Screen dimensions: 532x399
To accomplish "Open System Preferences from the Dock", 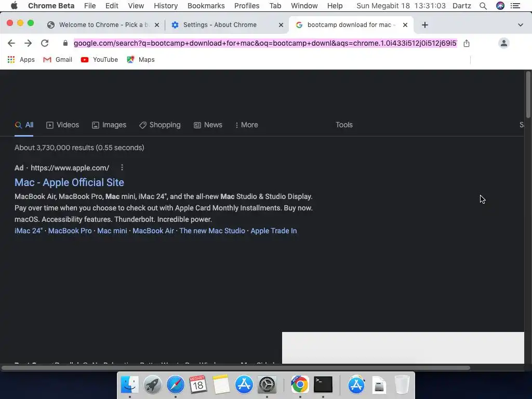I will click(267, 385).
